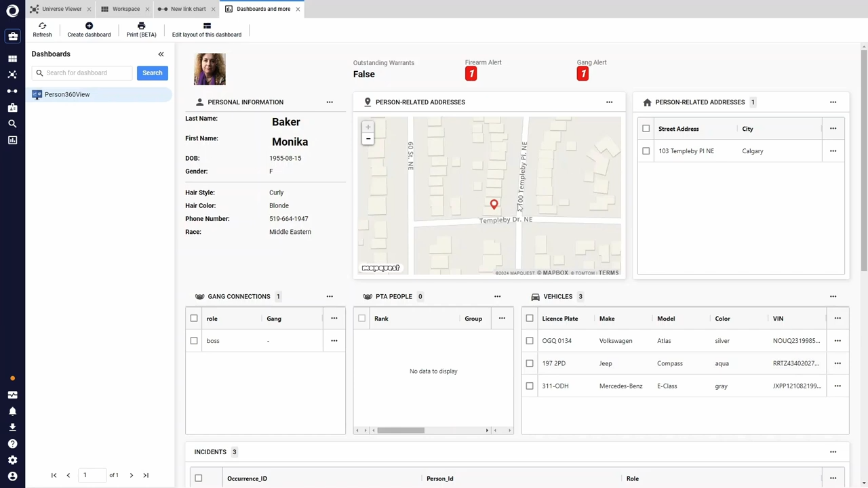Click the Print (BETA) printer icon
This screenshot has height=488, width=868.
[x=141, y=26]
